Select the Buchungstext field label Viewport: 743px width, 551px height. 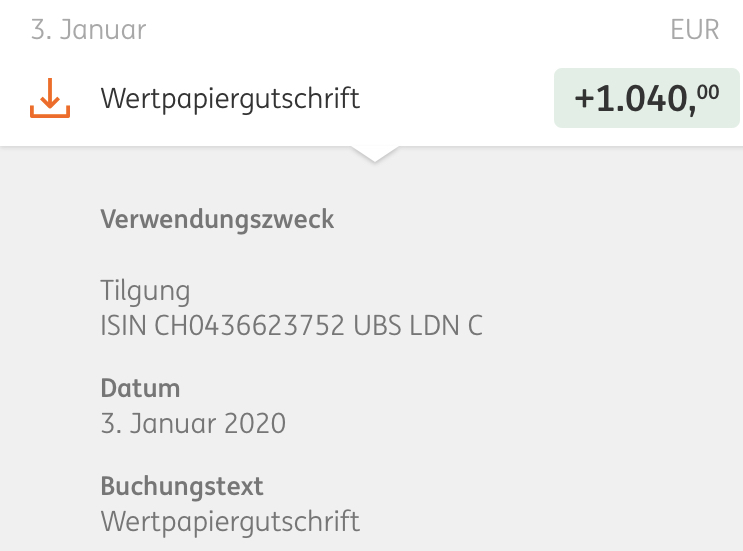181,486
